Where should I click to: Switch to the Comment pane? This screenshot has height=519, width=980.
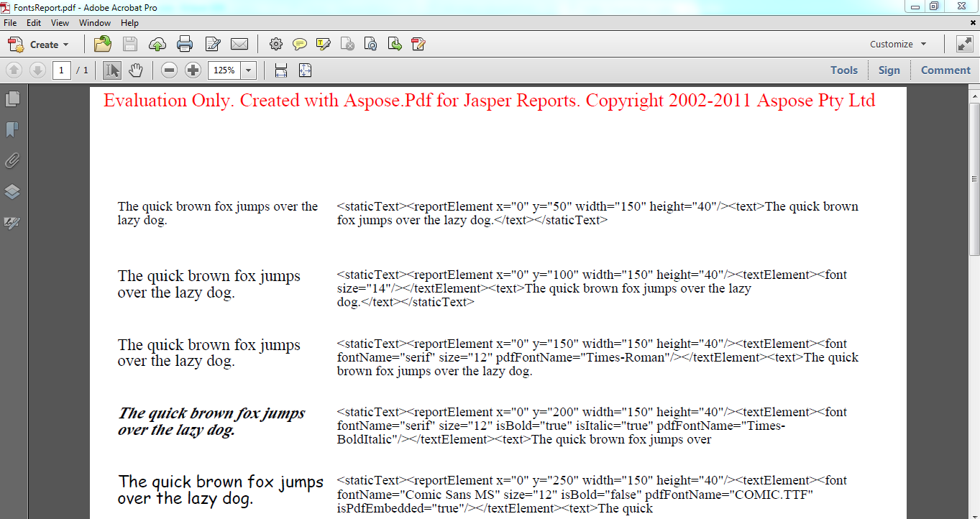(x=945, y=70)
